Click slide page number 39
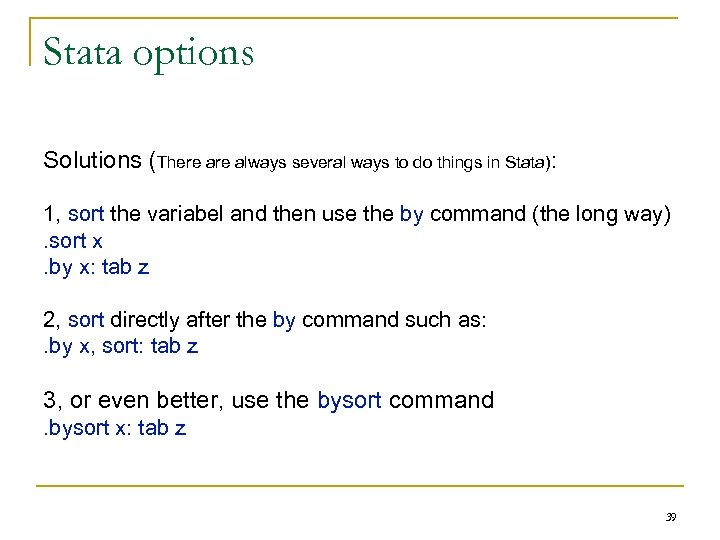The height and width of the screenshot is (540, 720). [671, 517]
